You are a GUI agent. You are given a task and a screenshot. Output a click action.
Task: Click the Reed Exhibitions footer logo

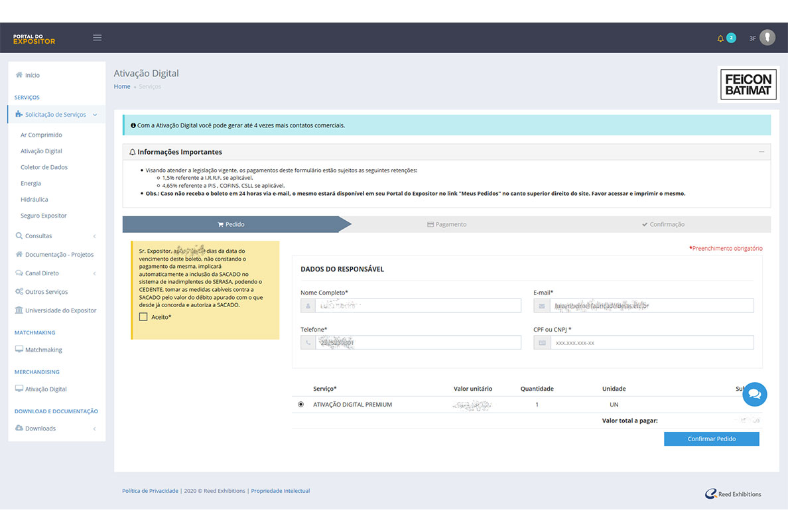733,494
